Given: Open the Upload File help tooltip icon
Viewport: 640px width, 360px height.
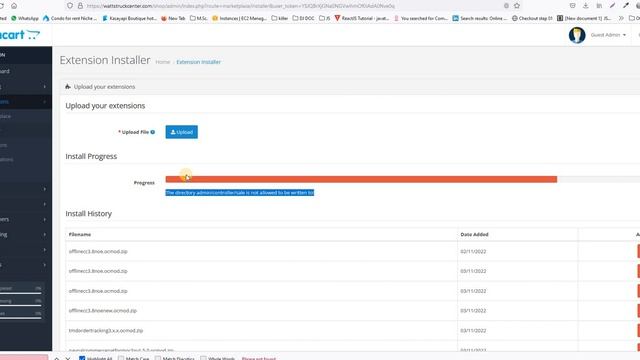Looking at the screenshot, I should click(x=153, y=132).
